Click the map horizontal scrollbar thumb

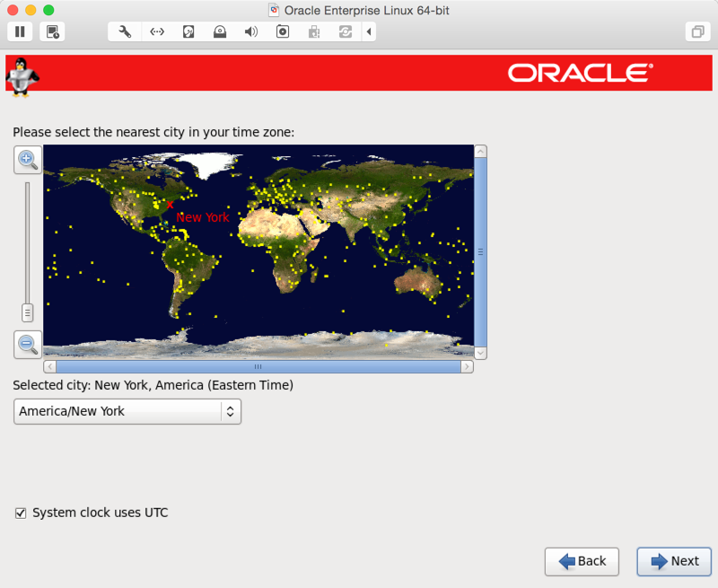pyautogui.click(x=258, y=366)
